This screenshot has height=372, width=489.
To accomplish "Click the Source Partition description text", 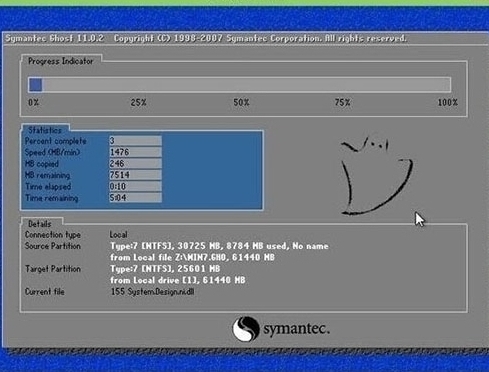I will click(x=219, y=252).
